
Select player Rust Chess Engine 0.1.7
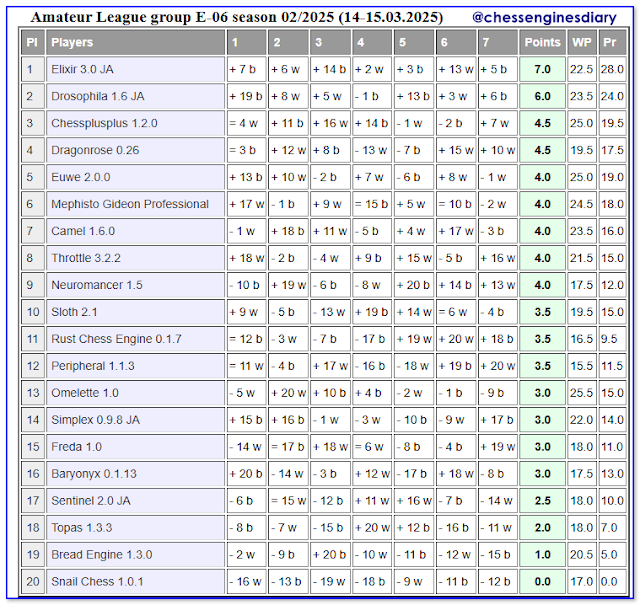(x=136, y=339)
